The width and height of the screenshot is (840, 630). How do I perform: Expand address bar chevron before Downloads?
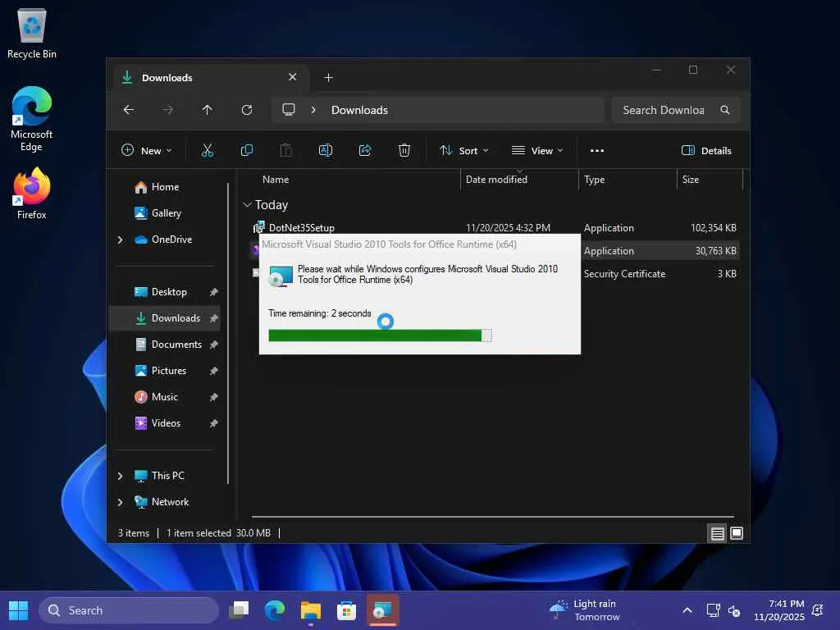313,110
